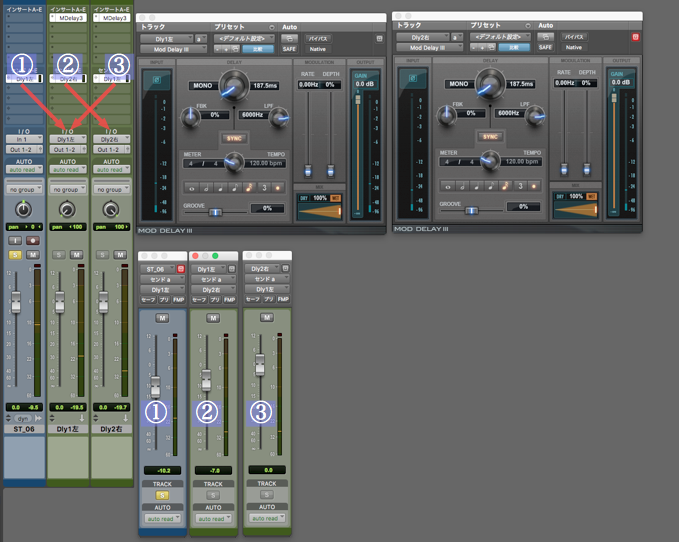Open plug-in automation enable icon in Dly1左 window
679x542 pixels.
[289, 39]
